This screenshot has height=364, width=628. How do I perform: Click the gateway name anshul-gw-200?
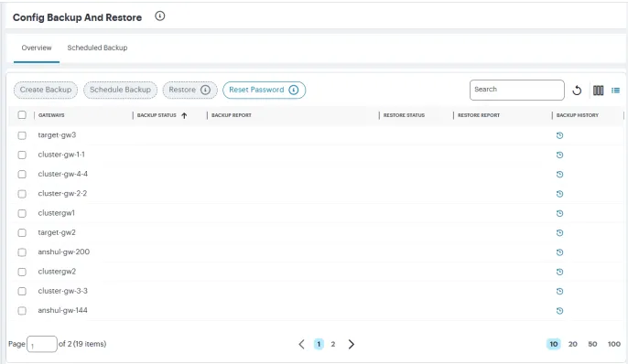point(64,252)
